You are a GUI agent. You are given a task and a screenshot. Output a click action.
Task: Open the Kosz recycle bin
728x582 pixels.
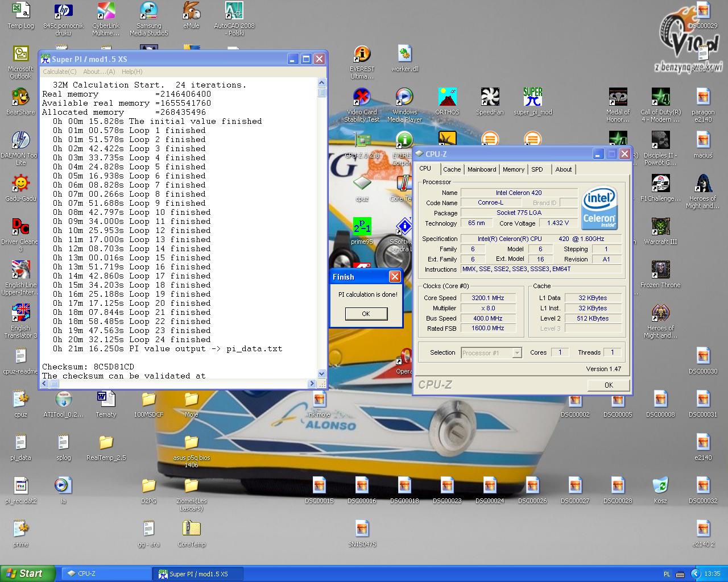click(x=660, y=490)
